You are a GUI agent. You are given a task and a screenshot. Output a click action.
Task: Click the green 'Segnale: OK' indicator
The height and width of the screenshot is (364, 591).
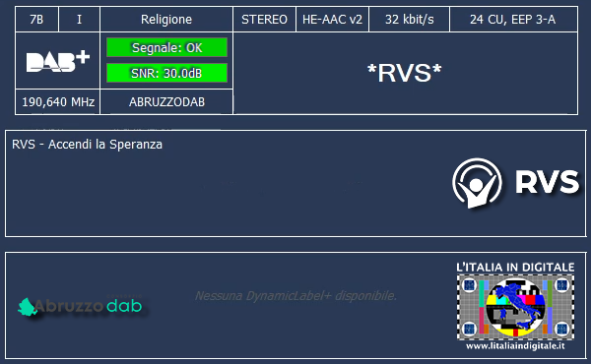pyautogui.click(x=166, y=47)
